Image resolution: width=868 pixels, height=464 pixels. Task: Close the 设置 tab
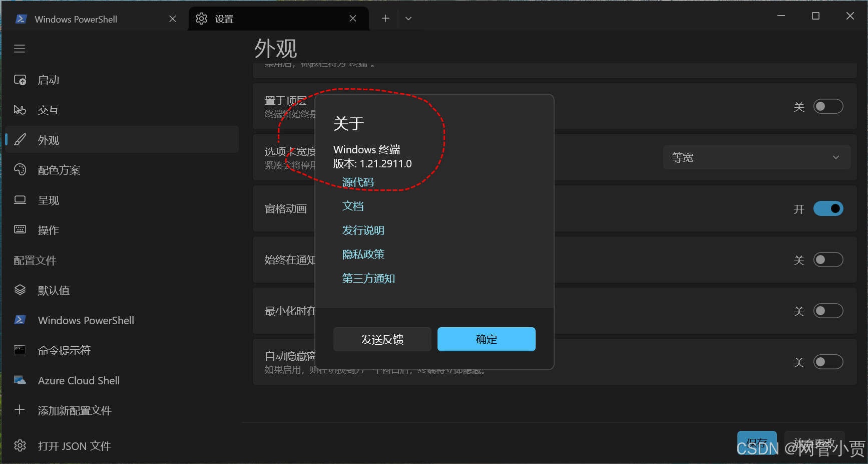pyautogui.click(x=353, y=19)
